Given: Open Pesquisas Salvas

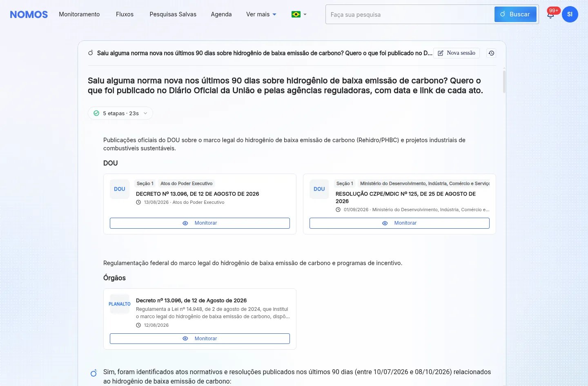Looking at the screenshot, I should (x=173, y=14).
